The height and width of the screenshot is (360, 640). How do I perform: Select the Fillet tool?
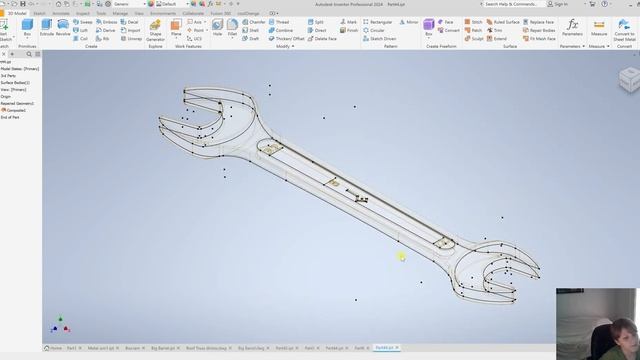[232, 28]
